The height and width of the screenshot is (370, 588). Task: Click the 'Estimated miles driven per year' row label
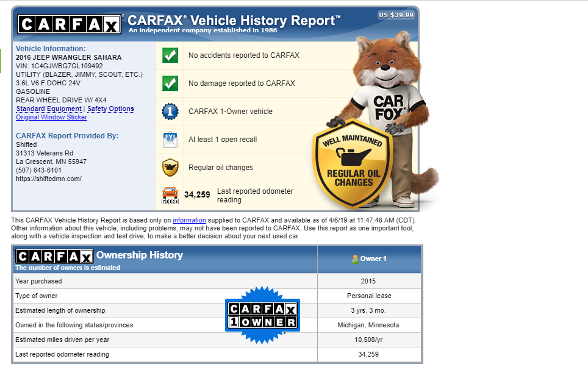coord(62,340)
